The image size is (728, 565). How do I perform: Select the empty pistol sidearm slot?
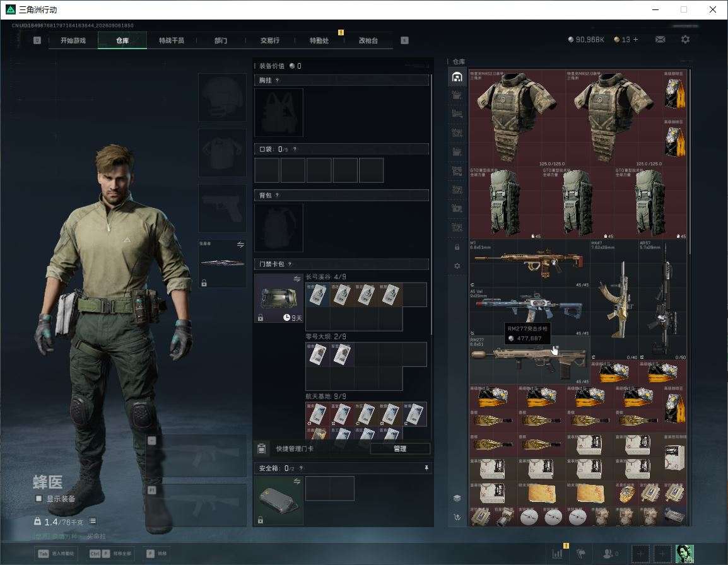(223, 209)
